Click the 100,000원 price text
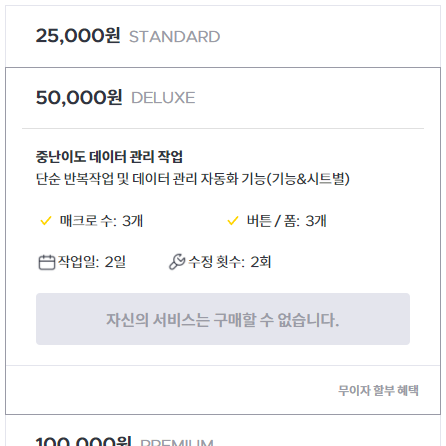Screen dimensions: 446x446 click(83, 441)
